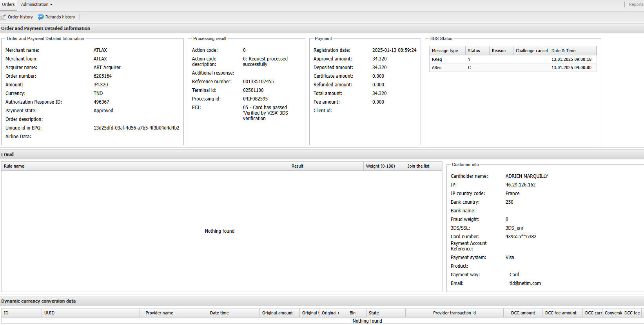Click the DCC fee amount column header

[x=561, y=313]
